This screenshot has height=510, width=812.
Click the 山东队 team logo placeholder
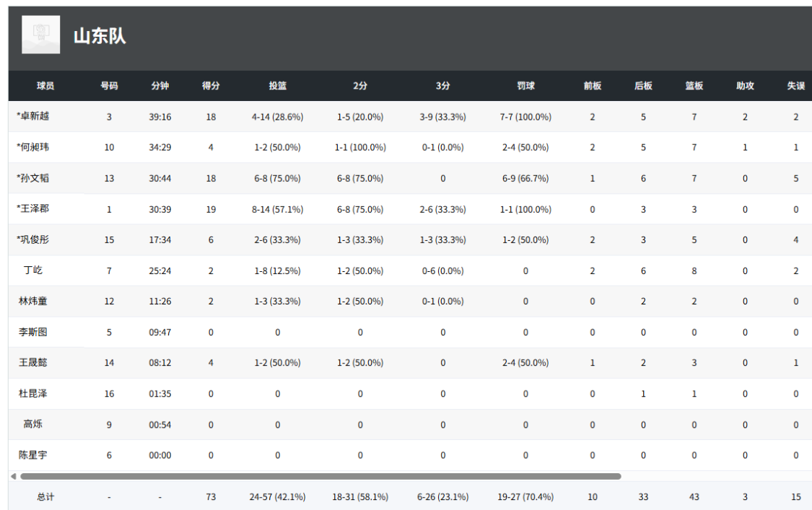(41, 35)
